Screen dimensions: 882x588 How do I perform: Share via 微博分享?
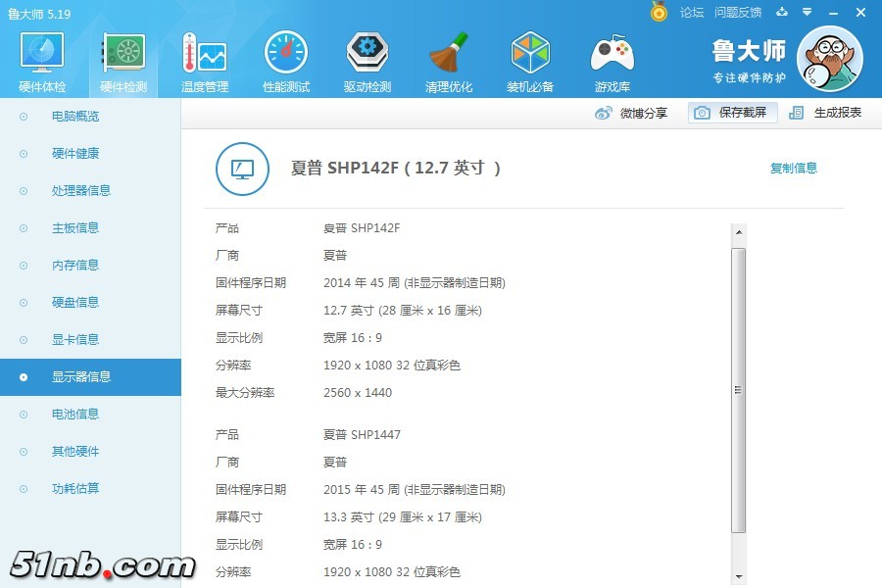pyautogui.click(x=632, y=113)
